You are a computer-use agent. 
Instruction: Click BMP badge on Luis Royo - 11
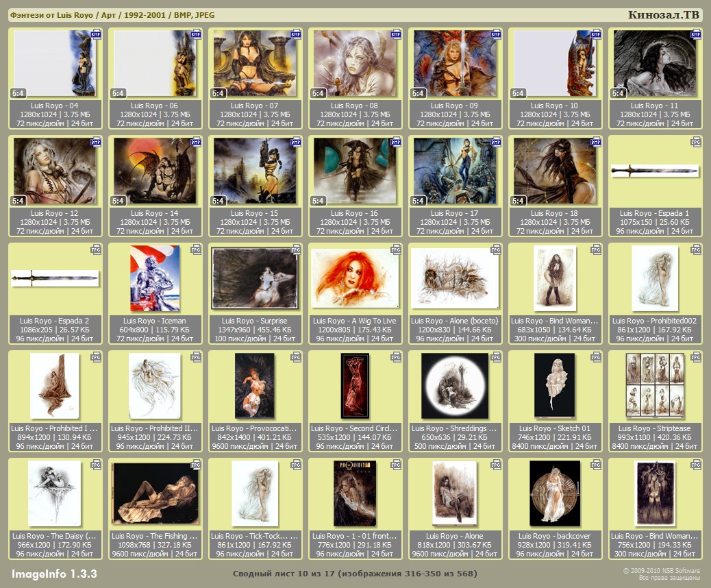point(696,34)
